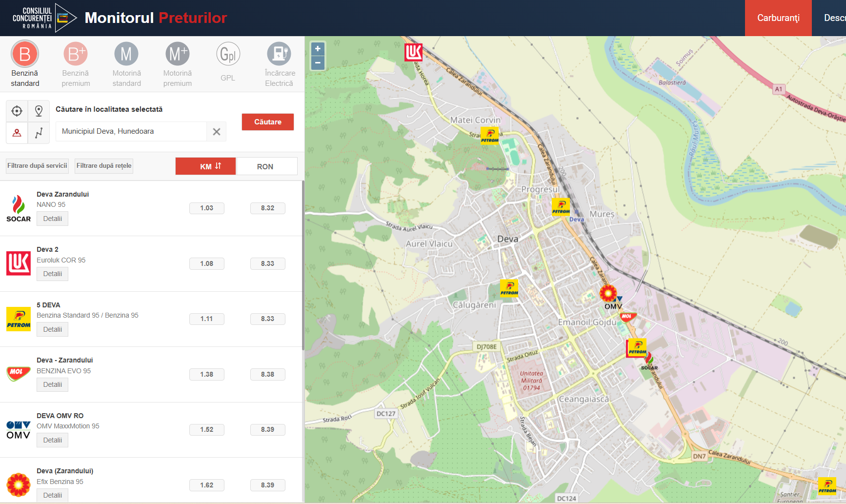Viewport: 846px width, 504px height.
Task: Clear the locality search field
Action: coord(217,132)
